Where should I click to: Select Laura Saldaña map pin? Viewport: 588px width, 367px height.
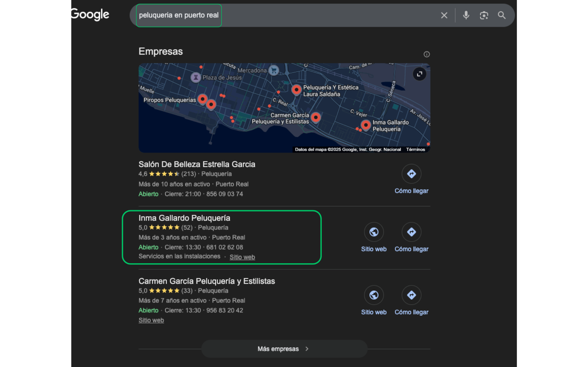[296, 90]
